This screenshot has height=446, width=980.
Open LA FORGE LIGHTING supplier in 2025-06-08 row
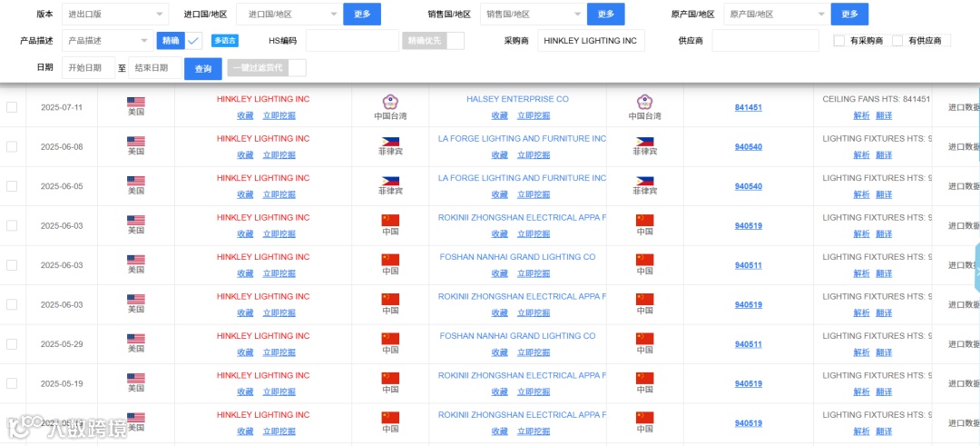pyautogui.click(x=522, y=138)
